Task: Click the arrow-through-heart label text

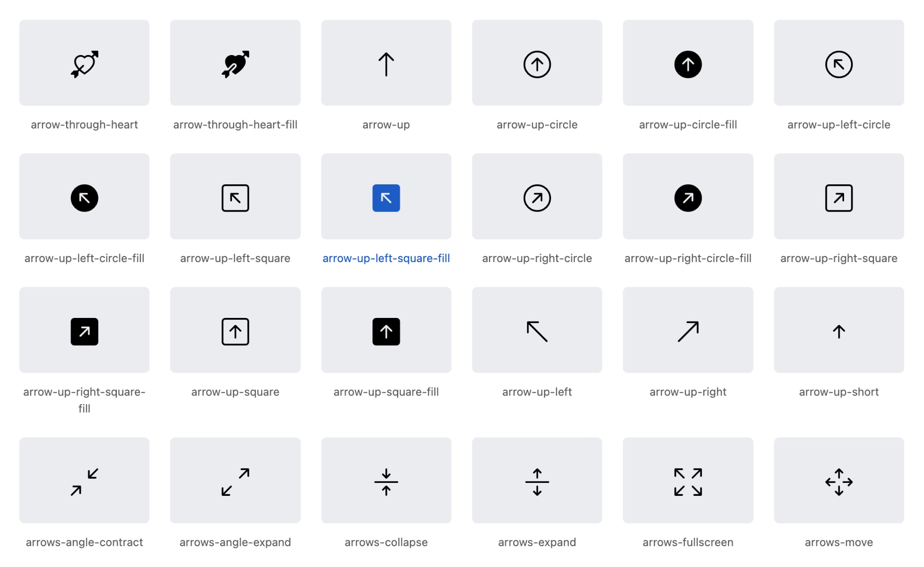Action: tap(84, 125)
